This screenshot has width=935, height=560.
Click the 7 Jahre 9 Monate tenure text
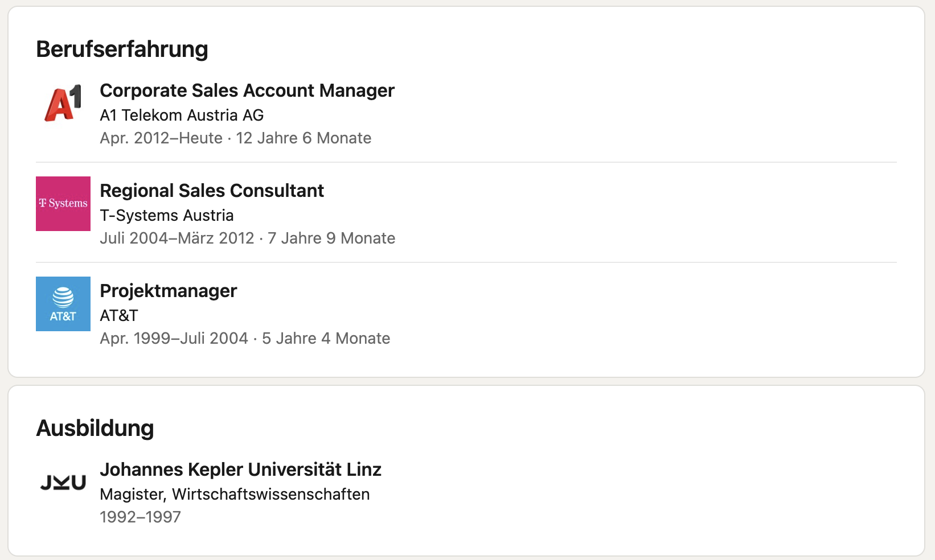(331, 238)
